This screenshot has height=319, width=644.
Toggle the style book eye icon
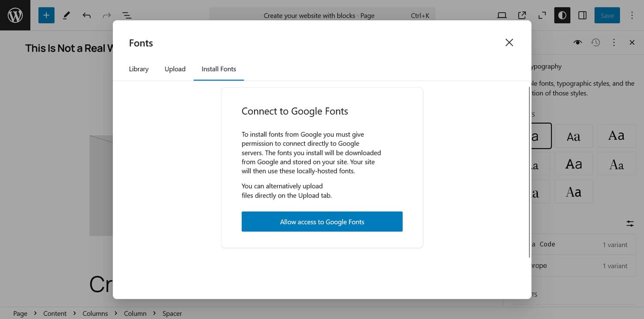(577, 43)
